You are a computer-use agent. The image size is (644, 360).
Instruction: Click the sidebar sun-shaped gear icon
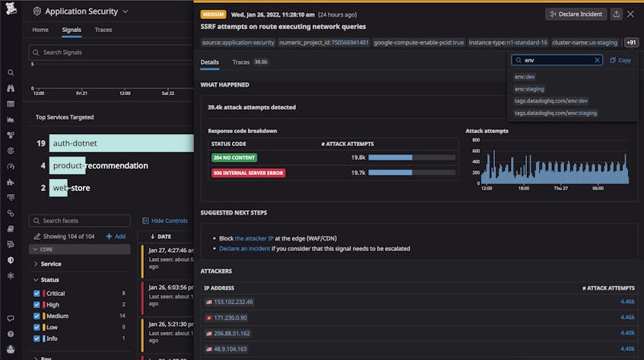11,276
